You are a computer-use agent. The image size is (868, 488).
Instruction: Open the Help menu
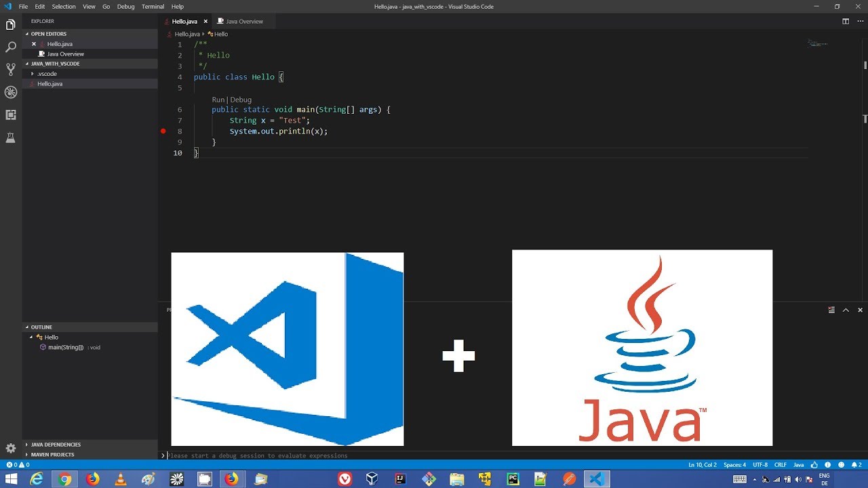click(x=178, y=7)
